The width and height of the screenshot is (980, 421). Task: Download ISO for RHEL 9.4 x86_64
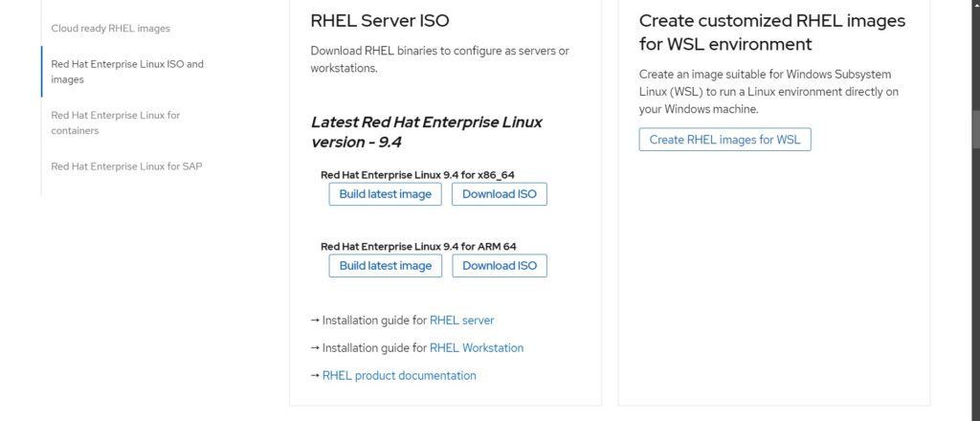(500, 194)
